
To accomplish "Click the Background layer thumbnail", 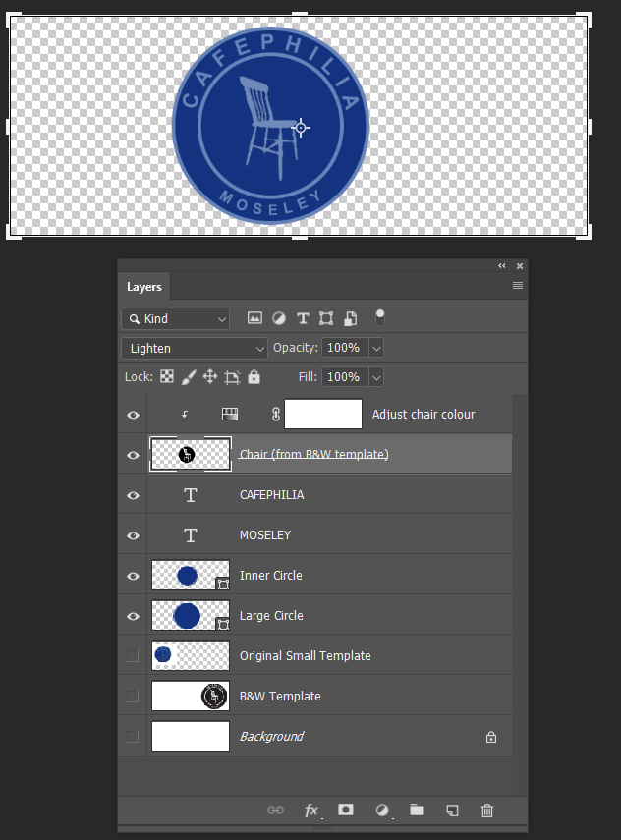I will (191, 737).
